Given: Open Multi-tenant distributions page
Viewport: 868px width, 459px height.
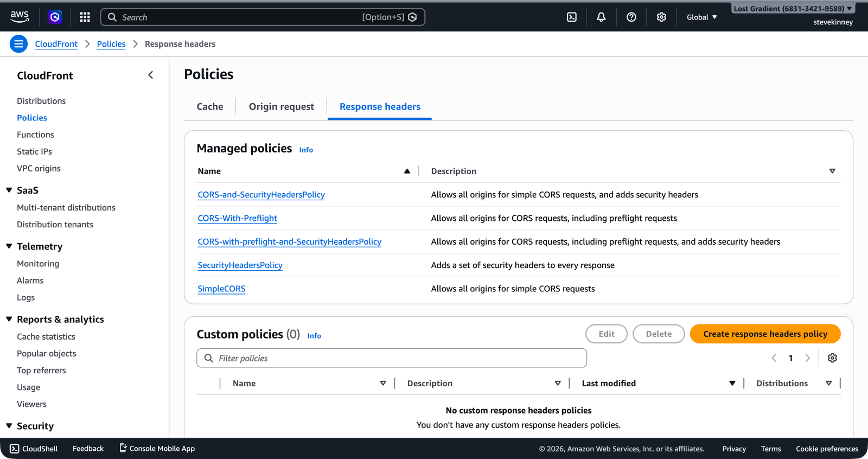Looking at the screenshot, I should 66,208.
